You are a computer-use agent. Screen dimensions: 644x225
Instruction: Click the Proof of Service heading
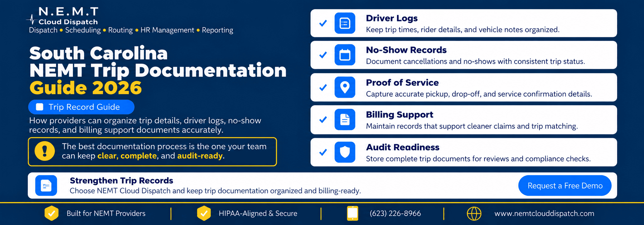(402, 82)
